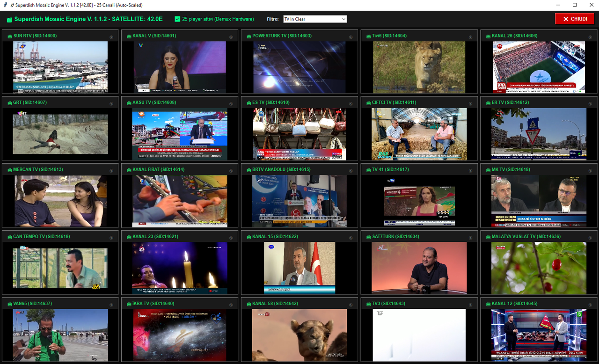Screen dimensions: 599x364
Task: Click TV icon next to KANAL 12 title
Action: coord(489,304)
